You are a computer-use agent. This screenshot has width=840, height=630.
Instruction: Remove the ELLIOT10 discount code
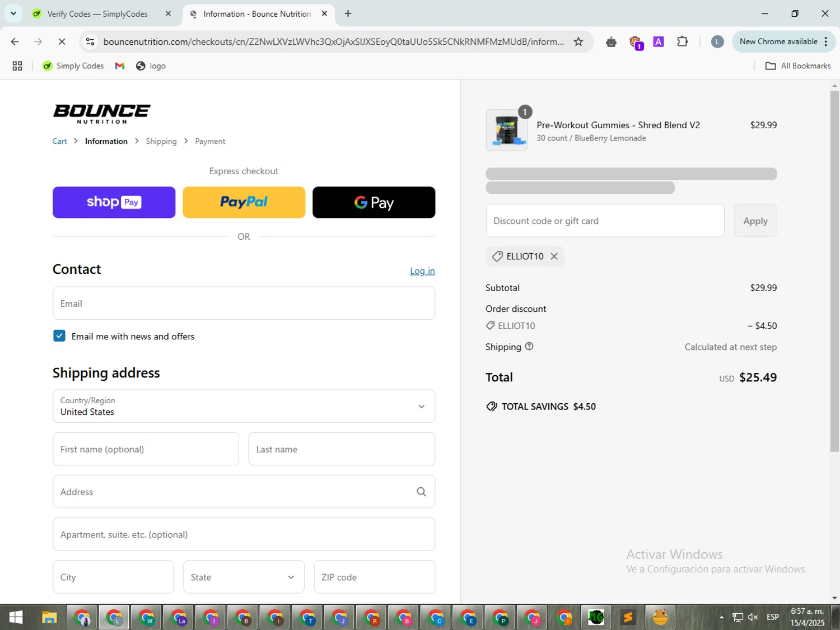[x=554, y=256]
